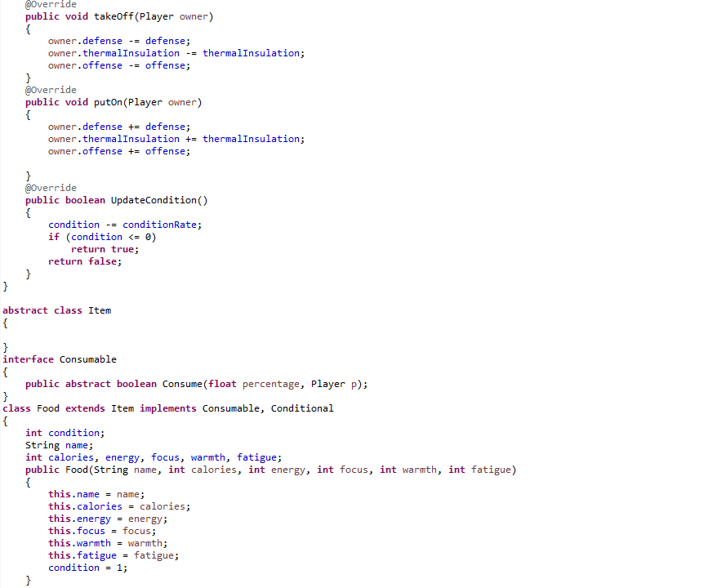The width and height of the screenshot is (726, 588).
Task: Click the return false statement
Action: tap(84, 261)
